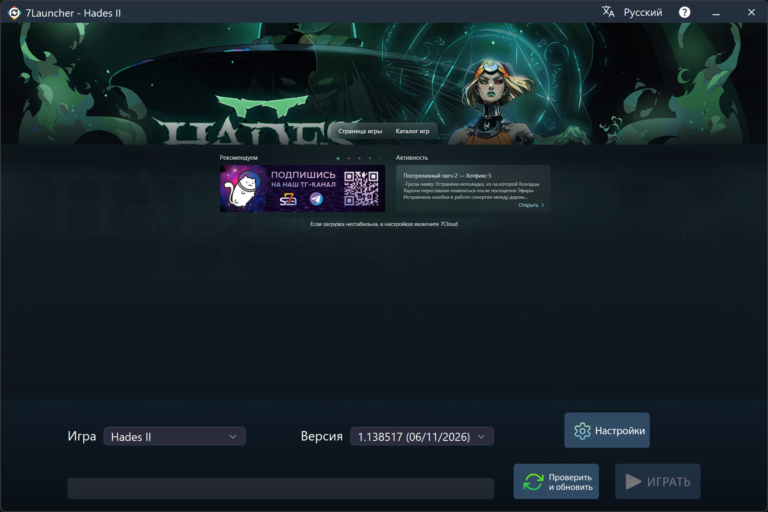Click the 7Cloud unstable download hint text
This screenshot has width=768, height=512.
point(384,224)
